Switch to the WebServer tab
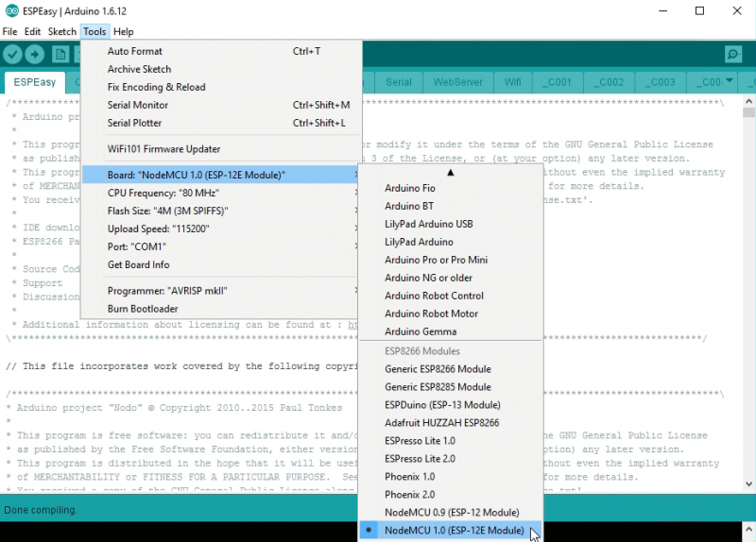 pos(458,82)
